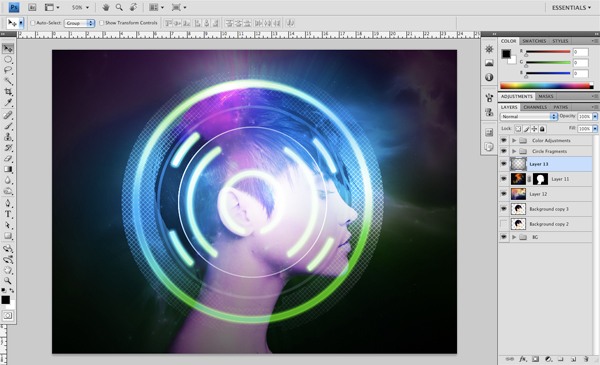Click the foreground color swatch in Color panel
The height and width of the screenshot is (365, 600).
506,54
